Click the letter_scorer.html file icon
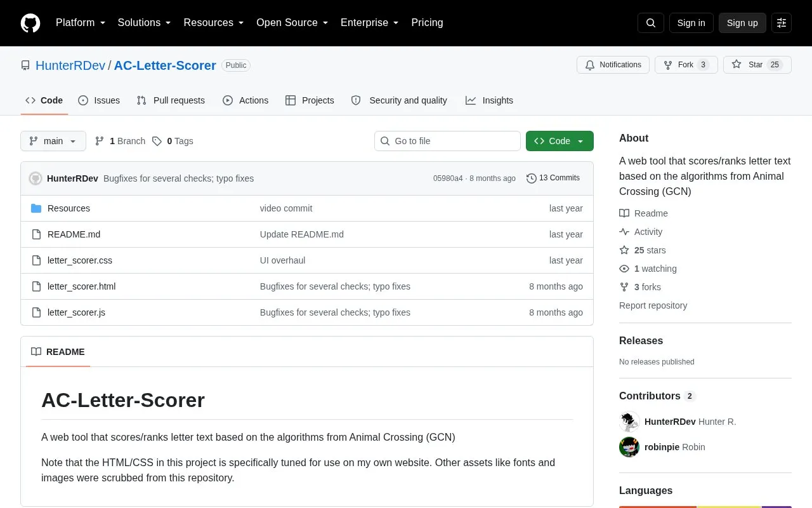Viewport: 812px width, 508px height. 36,286
